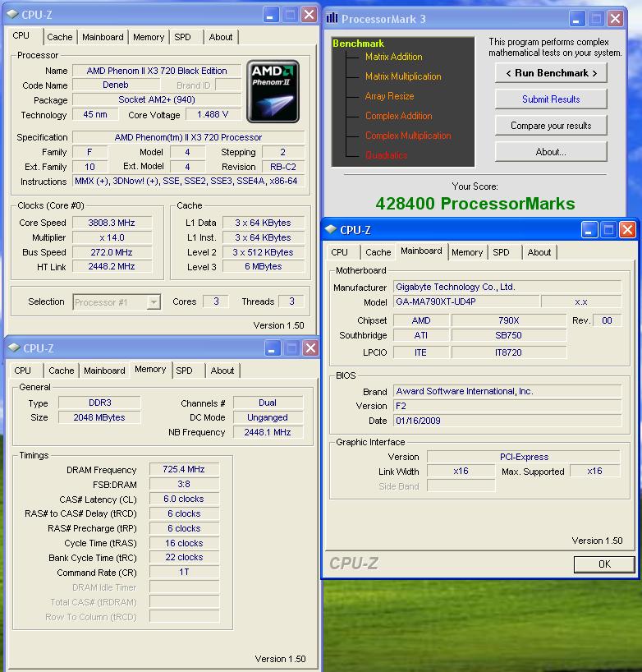Image resolution: width=642 pixels, height=672 pixels.
Task: Click the Level 3 cache value 6 MBytes
Action: 264,266
